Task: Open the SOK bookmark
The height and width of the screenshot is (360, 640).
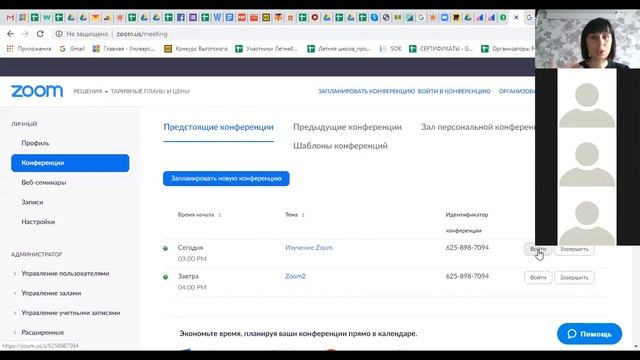Action: [391, 49]
